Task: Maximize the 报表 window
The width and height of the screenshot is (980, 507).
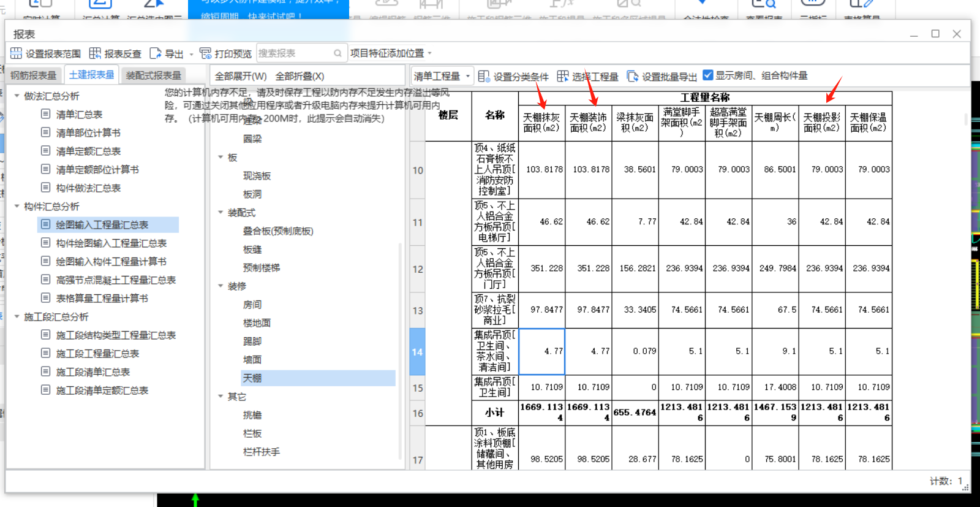Action: 935,34
